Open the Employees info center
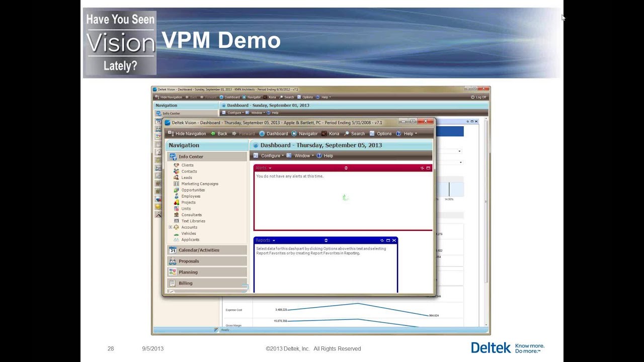The height and width of the screenshot is (362, 644). pyautogui.click(x=187, y=196)
